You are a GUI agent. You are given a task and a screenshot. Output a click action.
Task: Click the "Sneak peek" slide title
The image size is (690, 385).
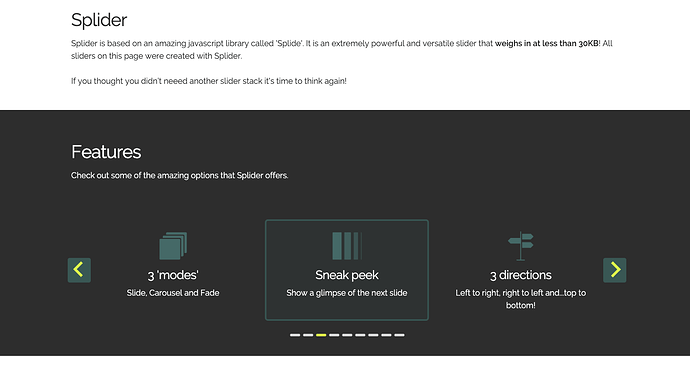coord(347,275)
